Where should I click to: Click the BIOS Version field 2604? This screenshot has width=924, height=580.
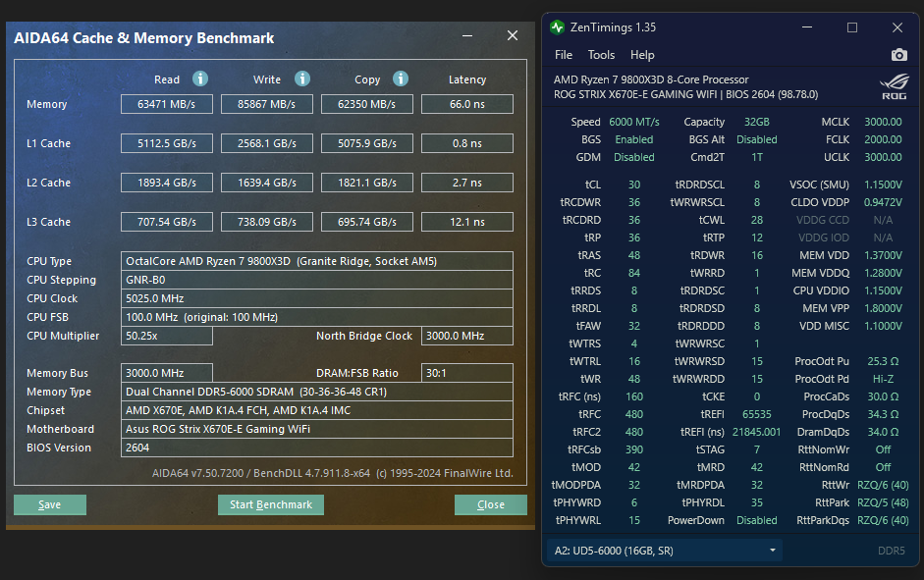point(317,448)
